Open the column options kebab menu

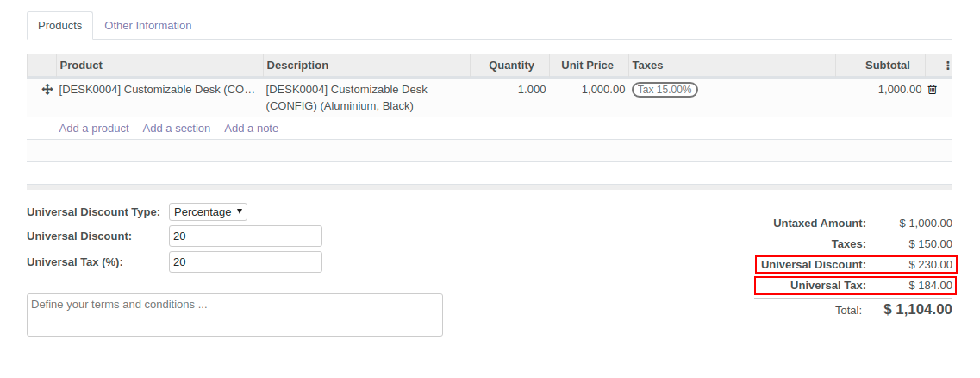[x=948, y=66]
